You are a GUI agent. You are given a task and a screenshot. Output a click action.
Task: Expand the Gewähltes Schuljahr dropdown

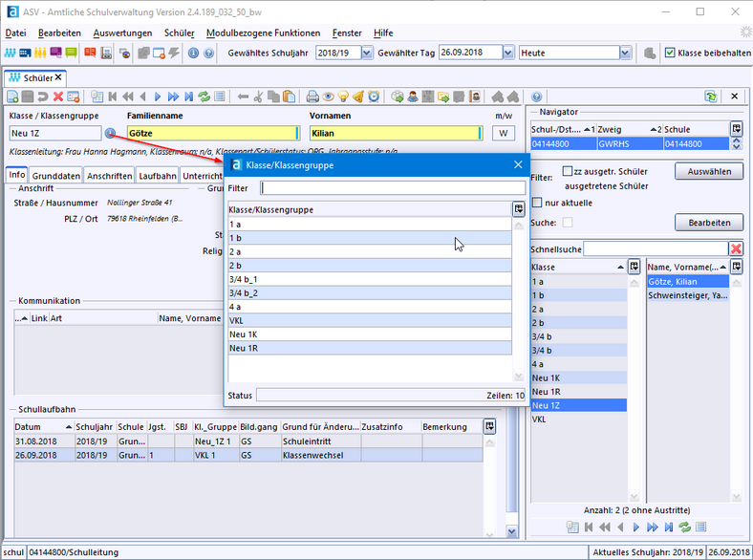click(366, 53)
